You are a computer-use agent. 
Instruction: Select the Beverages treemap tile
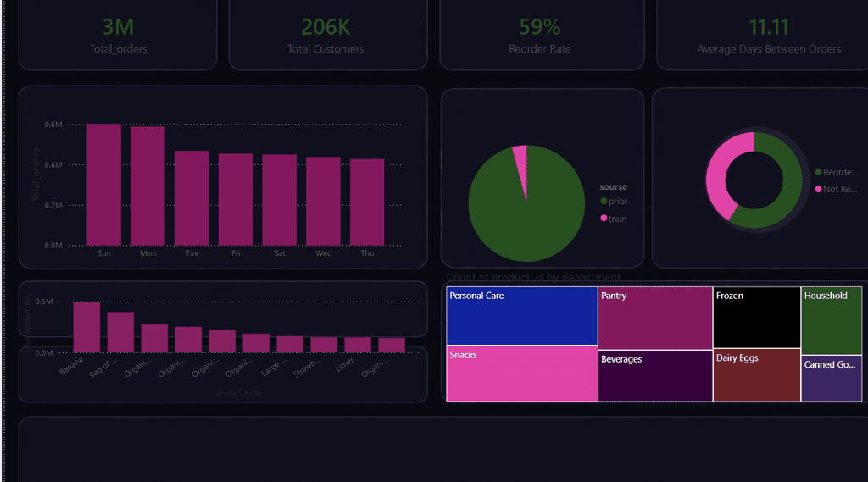point(655,376)
